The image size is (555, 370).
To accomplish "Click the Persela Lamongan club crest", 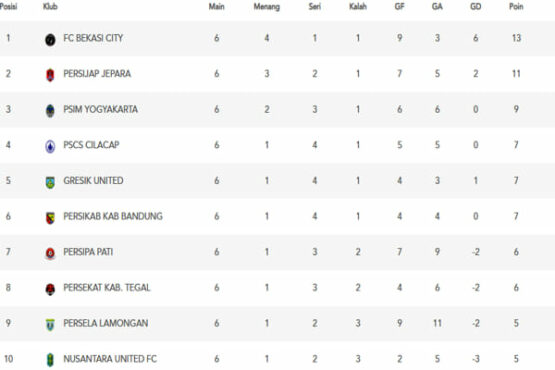I will [50, 325].
